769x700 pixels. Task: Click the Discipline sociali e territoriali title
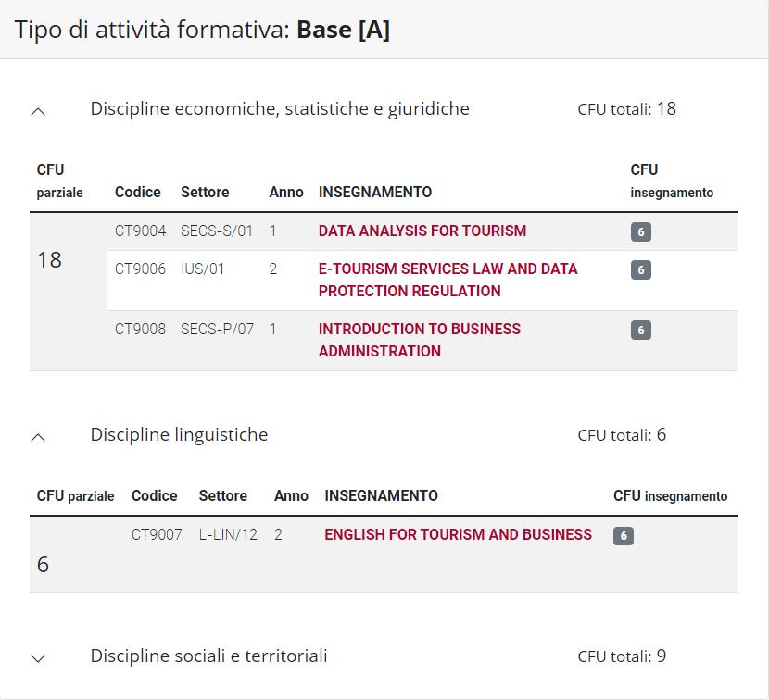(x=208, y=656)
